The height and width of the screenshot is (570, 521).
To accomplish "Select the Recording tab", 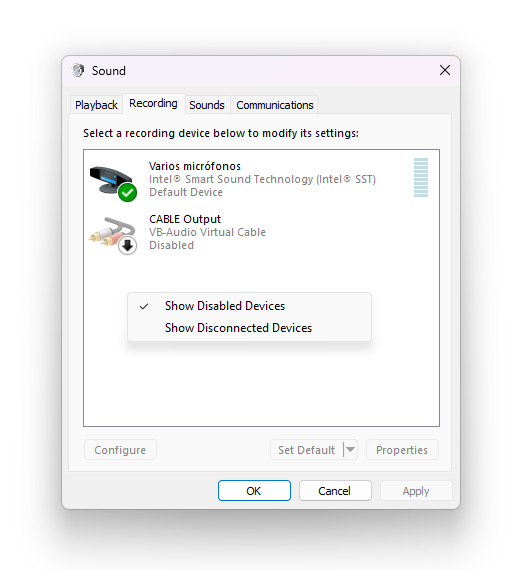I will click(153, 104).
